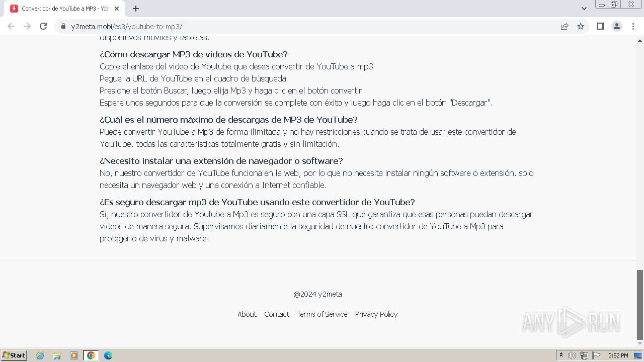Select the Convertidor de YouTube a MP3 tab
The height and width of the screenshot is (362, 644).
pyautogui.click(x=65, y=9)
